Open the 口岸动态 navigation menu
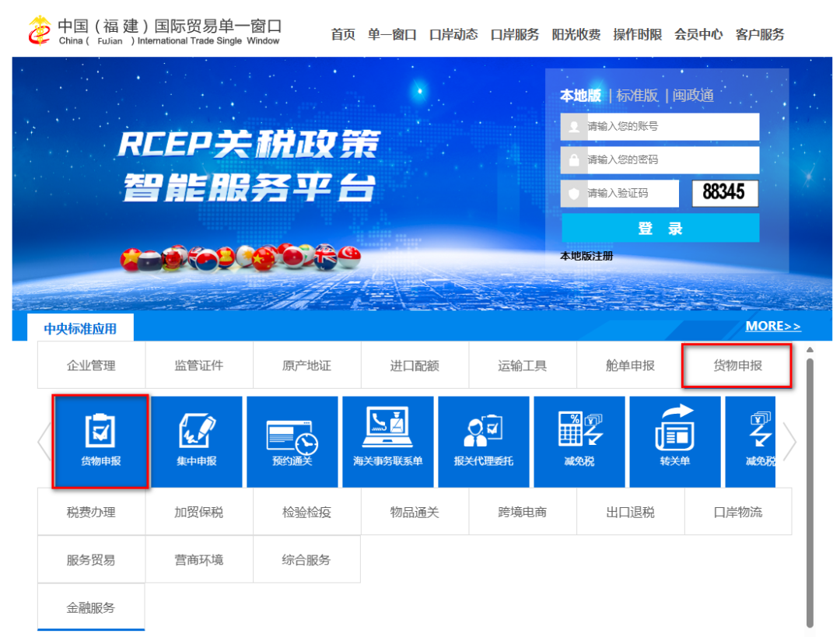The image size is (840, 637). 453,34
